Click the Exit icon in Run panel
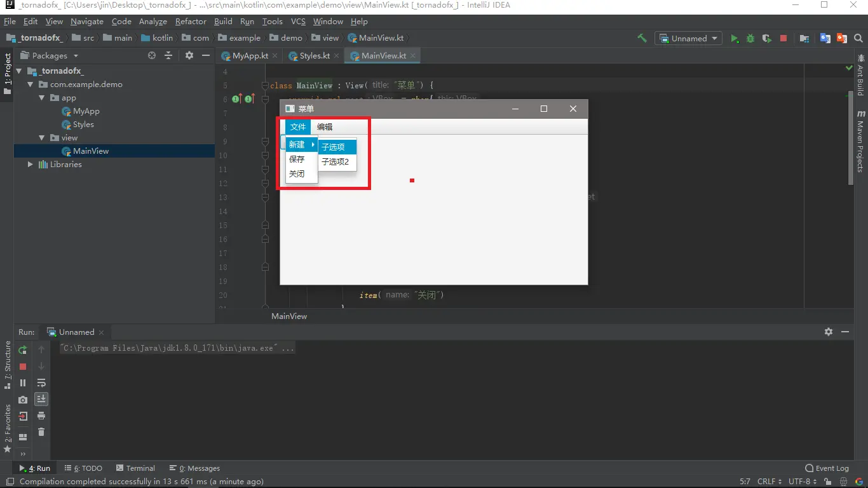 (x=23, y=416)
